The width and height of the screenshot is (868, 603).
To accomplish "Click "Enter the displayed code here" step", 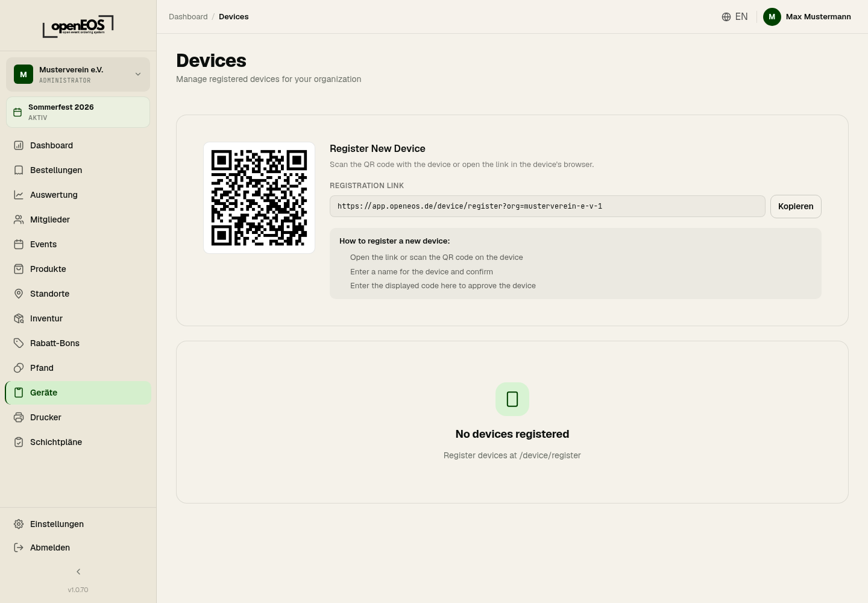I will point(443,286).
